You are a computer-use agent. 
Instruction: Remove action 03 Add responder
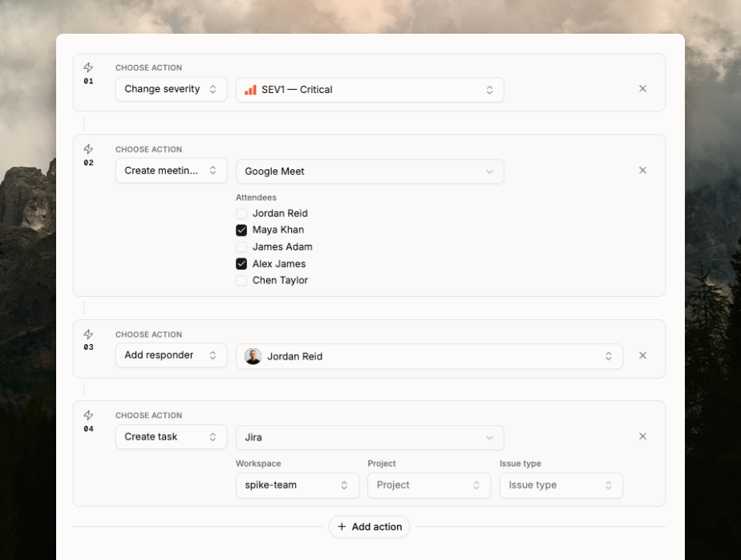point(642,355)
